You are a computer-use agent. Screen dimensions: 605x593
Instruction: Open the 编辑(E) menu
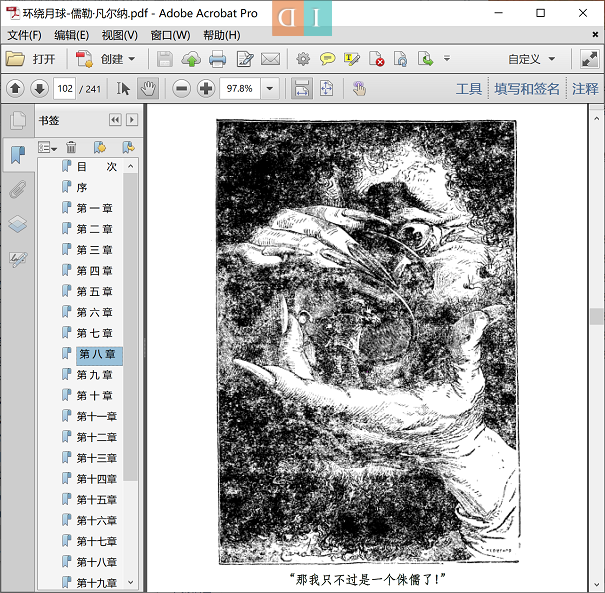pyautogui.click(x=71, y=35)
